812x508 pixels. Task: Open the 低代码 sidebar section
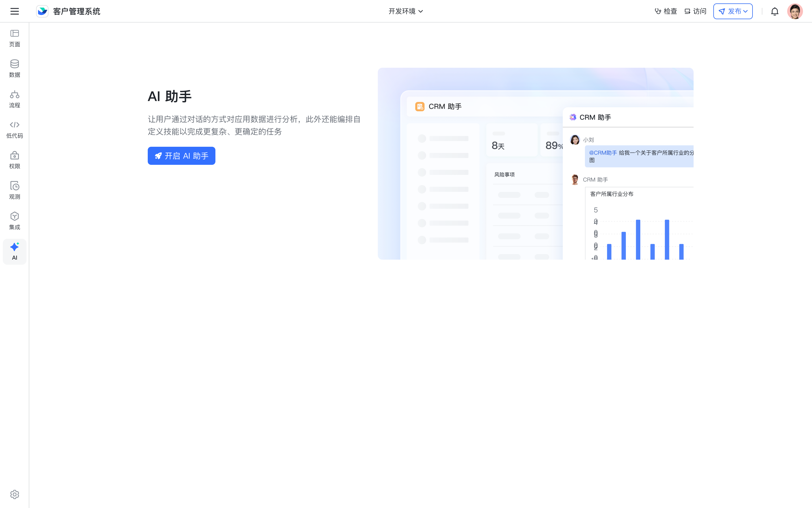tap(14, 130)
